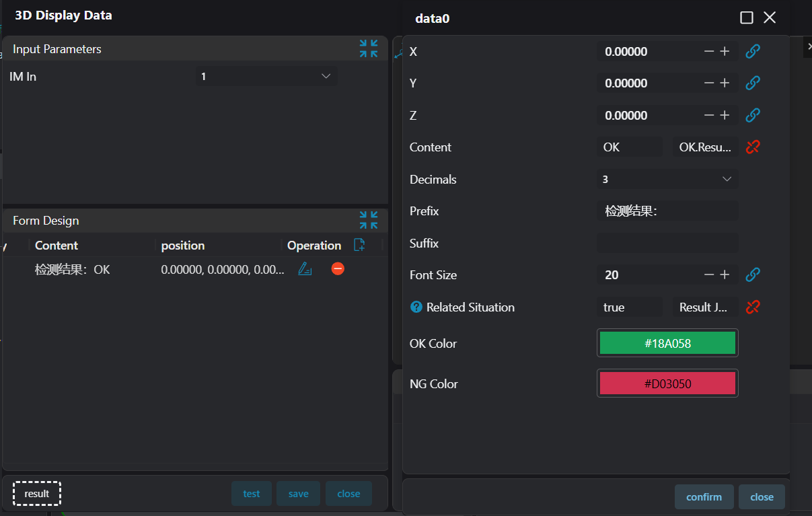The image size is (812, 516).
Task: Delete the 检测结果 row with red minus
Action: [338, 268]
